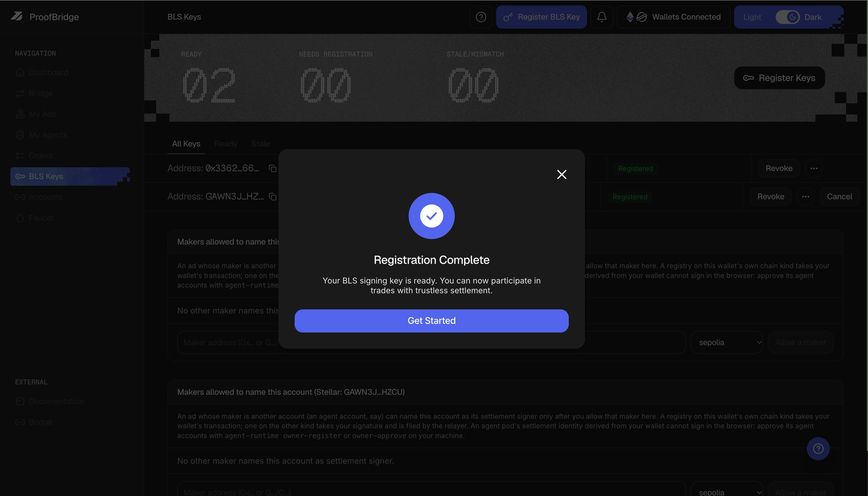Click Cancel in the GAWN3J row
This screenshot has width=868, height=496.
839,196
